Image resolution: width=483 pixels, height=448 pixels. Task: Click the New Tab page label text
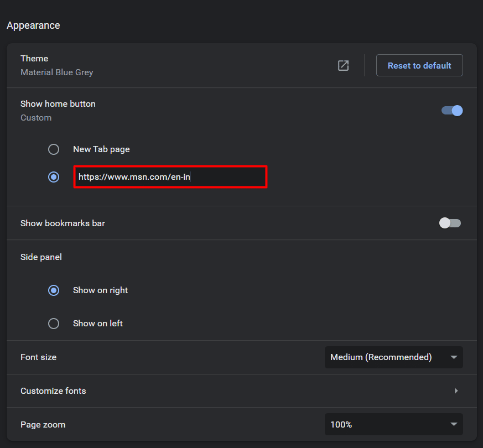(x=101, y=149)
